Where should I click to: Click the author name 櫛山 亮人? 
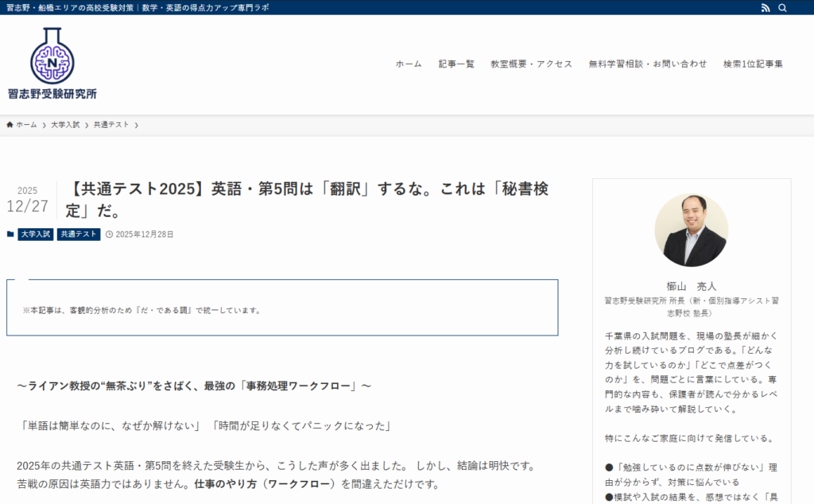[691, 286]
